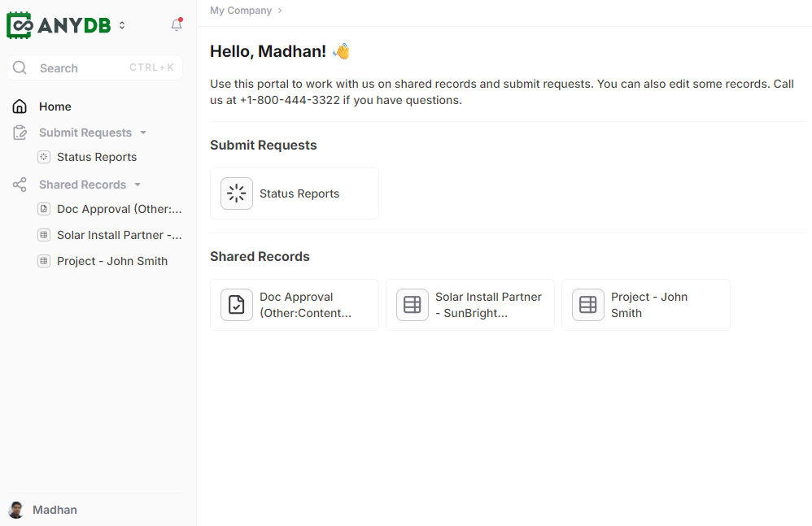Go to Home in the sidebar
The width and height of the screenshot is (812, 526).
coord(55,107)
